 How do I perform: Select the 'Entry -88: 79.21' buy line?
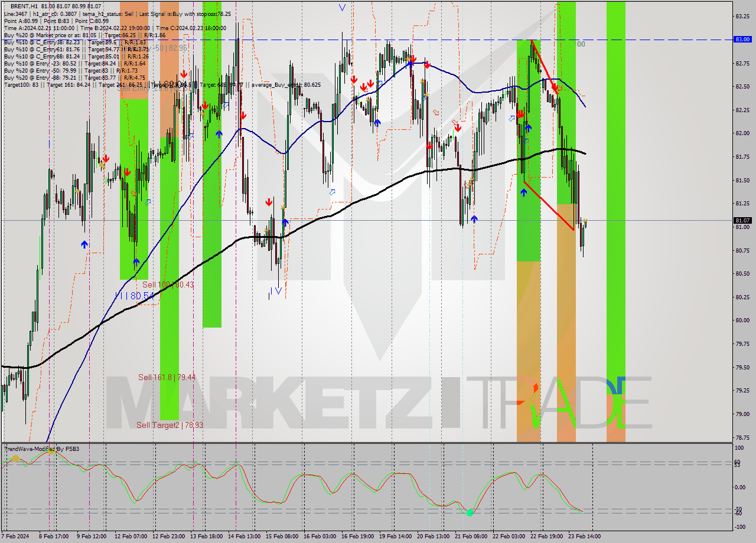coord(74,77)
